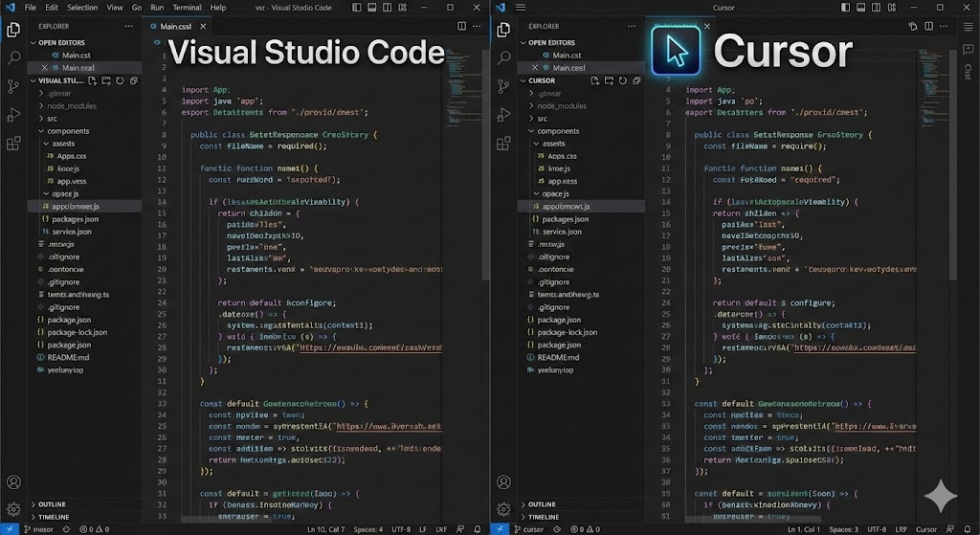
Task: Collapse OPEN EDITORS section in VS Code
Action: pos(84,42)
